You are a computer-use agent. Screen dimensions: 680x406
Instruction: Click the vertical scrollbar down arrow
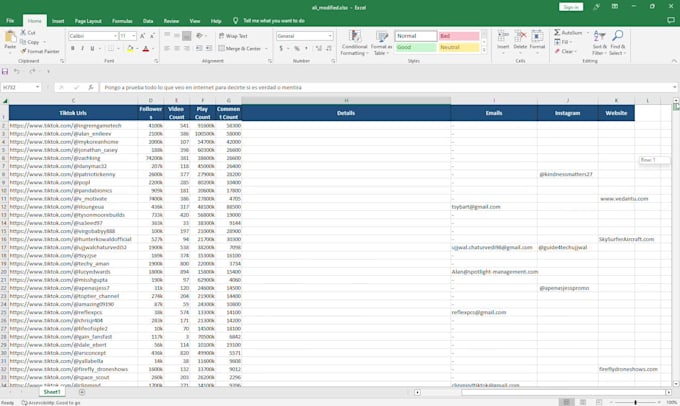(x=675, y=383)
